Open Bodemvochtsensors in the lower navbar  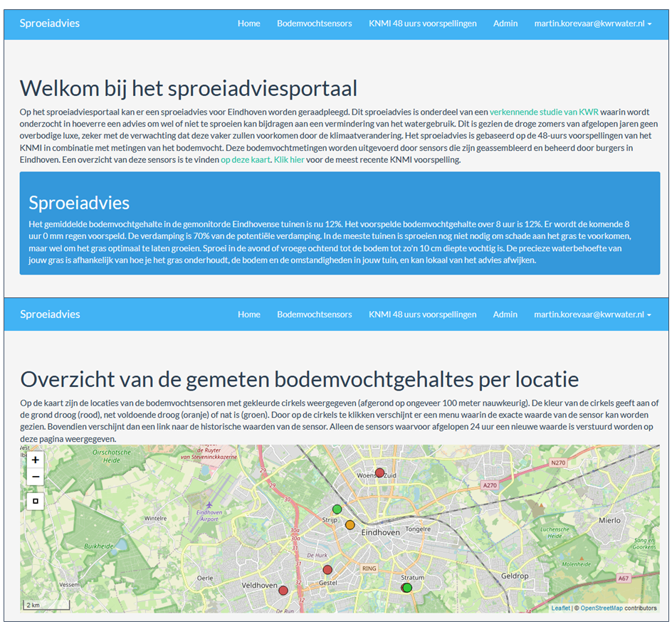pyautogui.click(x=315, y=314)
